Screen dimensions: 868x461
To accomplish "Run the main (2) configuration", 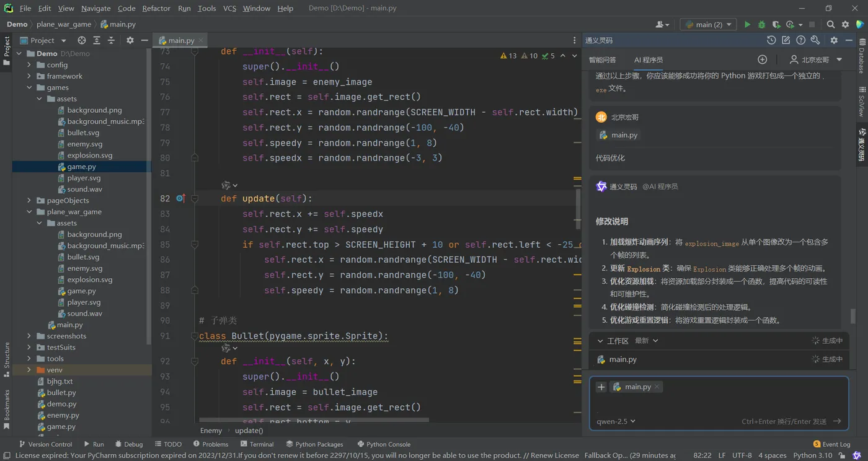I will 747,25.
